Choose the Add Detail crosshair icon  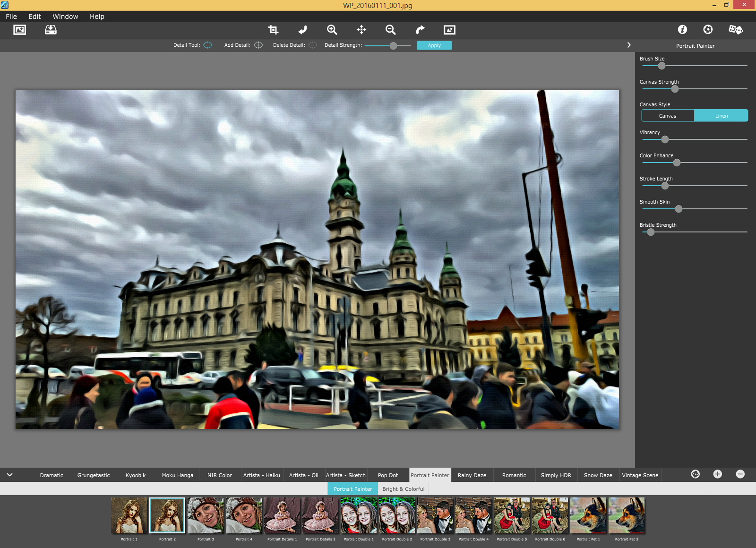[x=258, y=45]
